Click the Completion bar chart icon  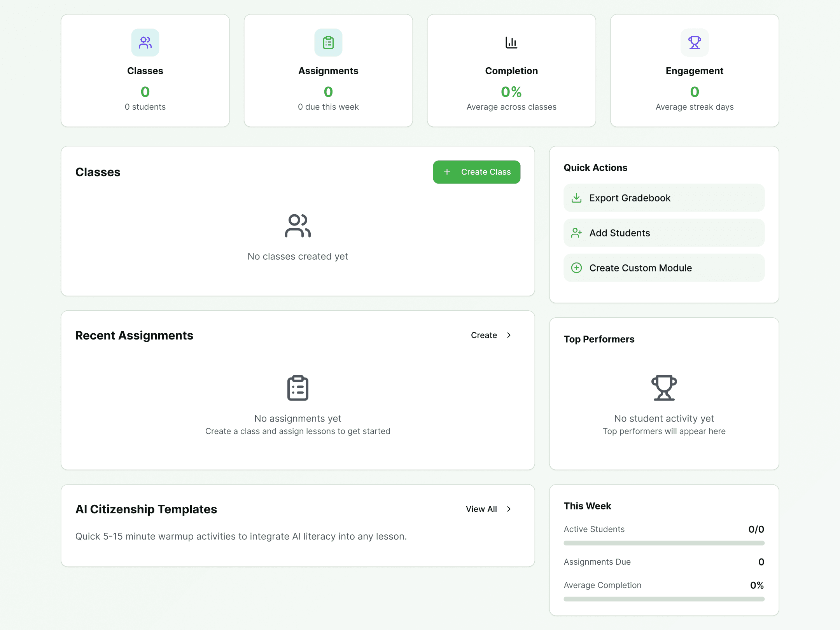click(x=511, y=43)
